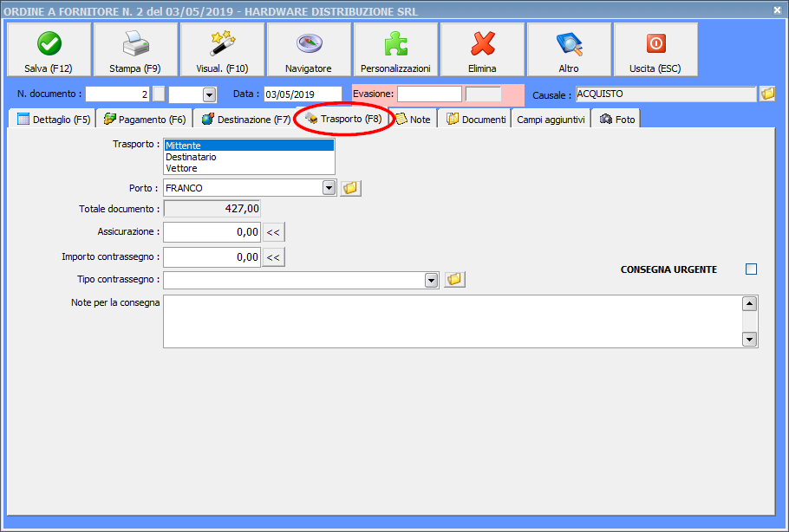Select the Trasporto (F8) tab
This screenshot has height=532, width=789.
(x=343, y=119)
